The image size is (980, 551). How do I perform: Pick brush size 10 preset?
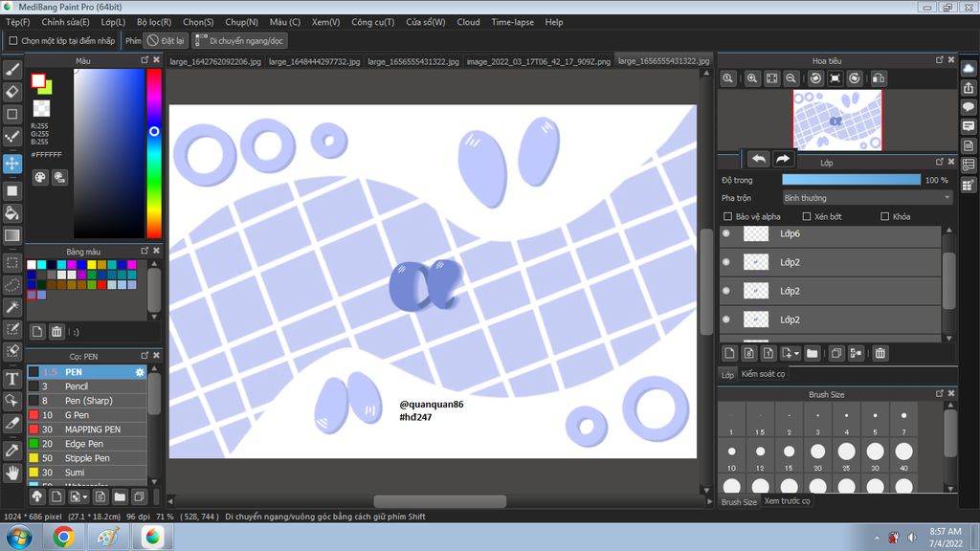coord(731,454)
